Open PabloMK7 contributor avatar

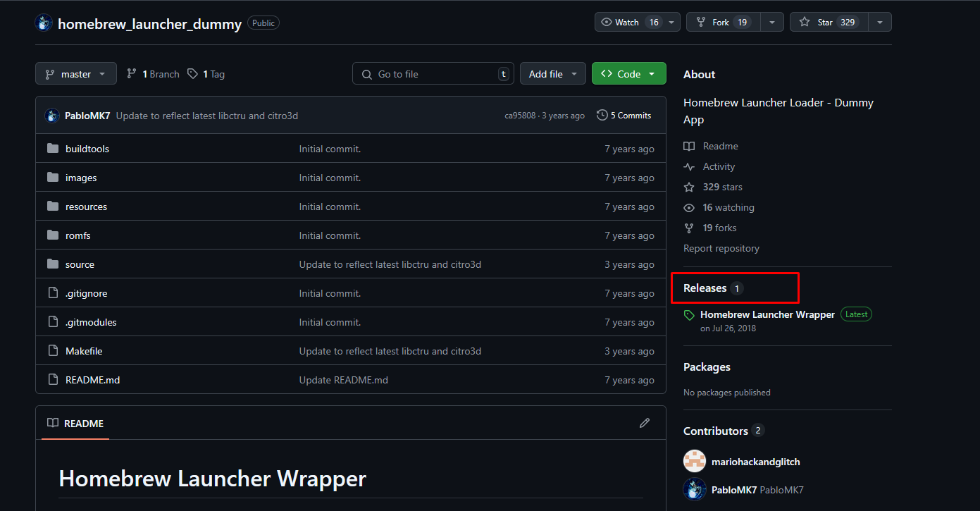(695, 489)
